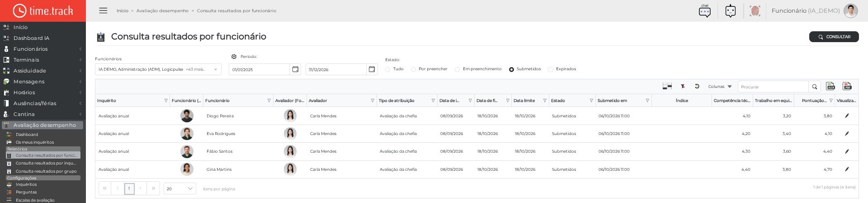Open the items per page dropdown
Screen dimensions: 868x203
pyautogui.click(x=179, y=188)
